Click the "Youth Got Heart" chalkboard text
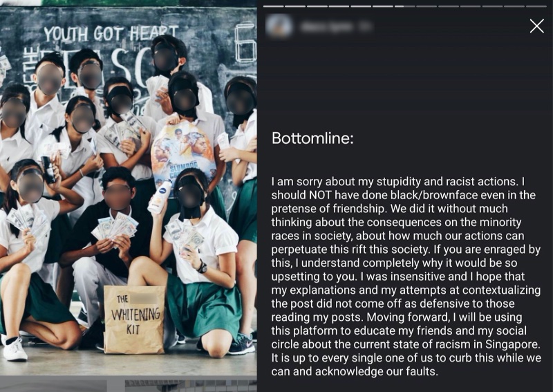Screen dimensions: 553x392 click(111, 34)
